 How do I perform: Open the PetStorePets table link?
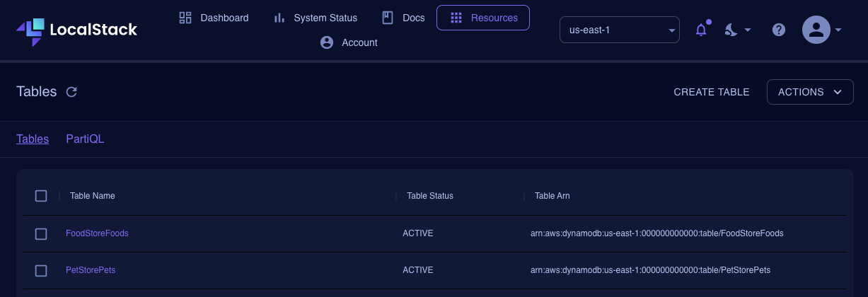(x=91, y=269)
